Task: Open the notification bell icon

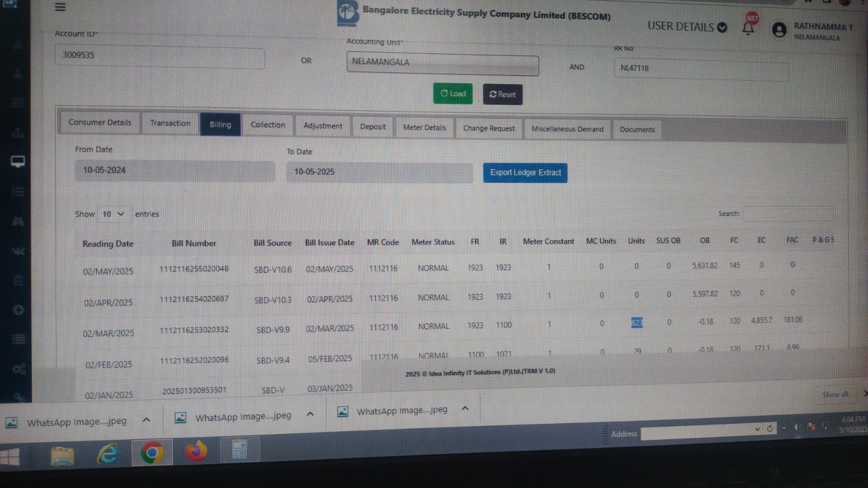Action: click(749, 27)
